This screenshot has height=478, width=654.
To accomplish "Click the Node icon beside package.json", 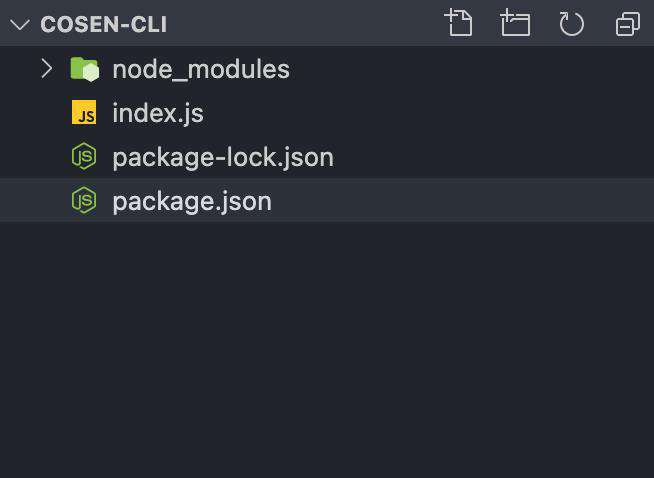I will 84,200.
